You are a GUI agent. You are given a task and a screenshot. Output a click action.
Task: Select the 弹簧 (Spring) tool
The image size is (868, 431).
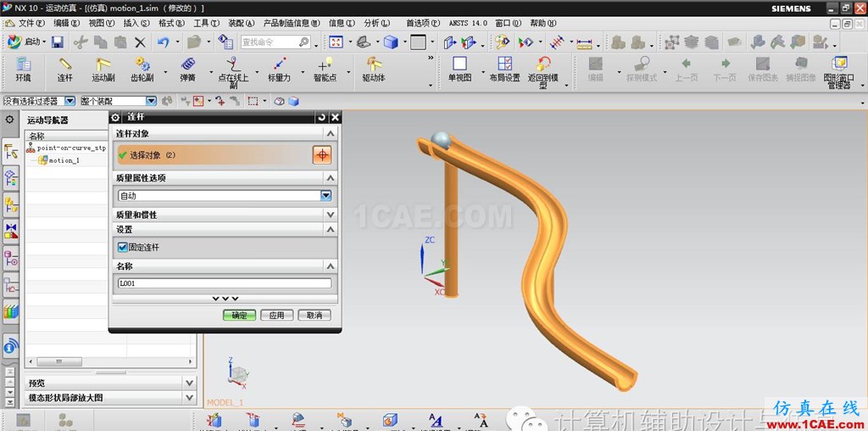point(187,70)
